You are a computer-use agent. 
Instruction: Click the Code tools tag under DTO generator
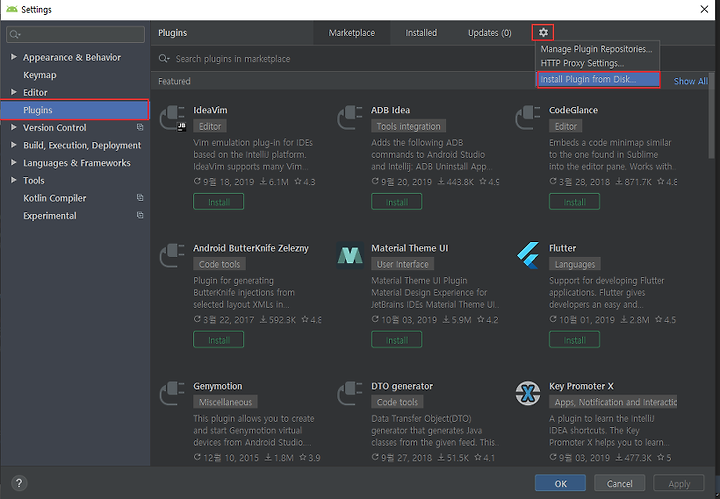(x=397, y=402)
